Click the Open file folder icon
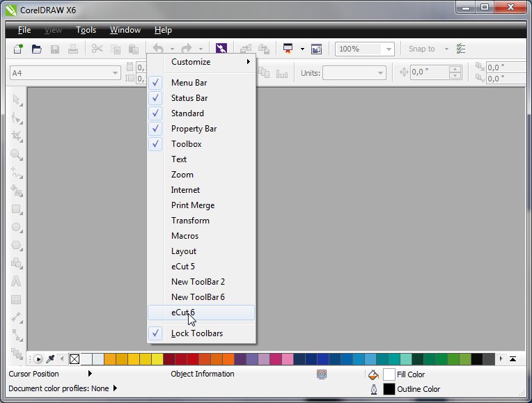Viewport: 532px width, 403px height. (37, 49)
